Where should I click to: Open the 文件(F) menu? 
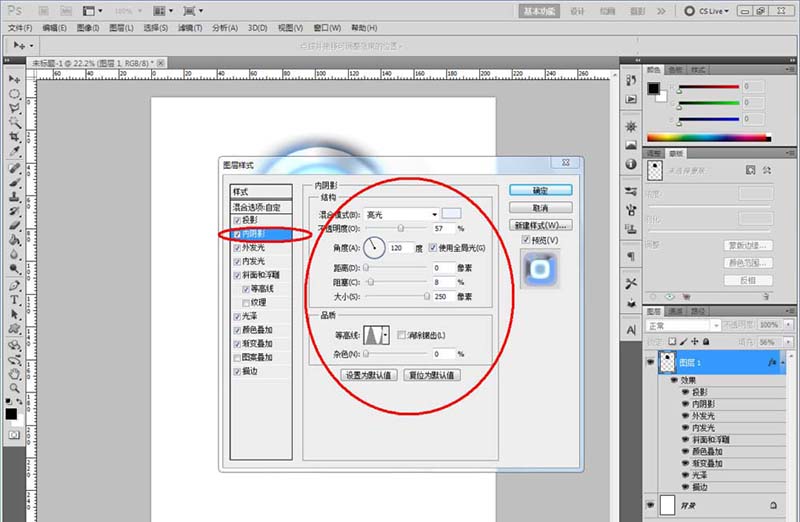click(20, 28)
